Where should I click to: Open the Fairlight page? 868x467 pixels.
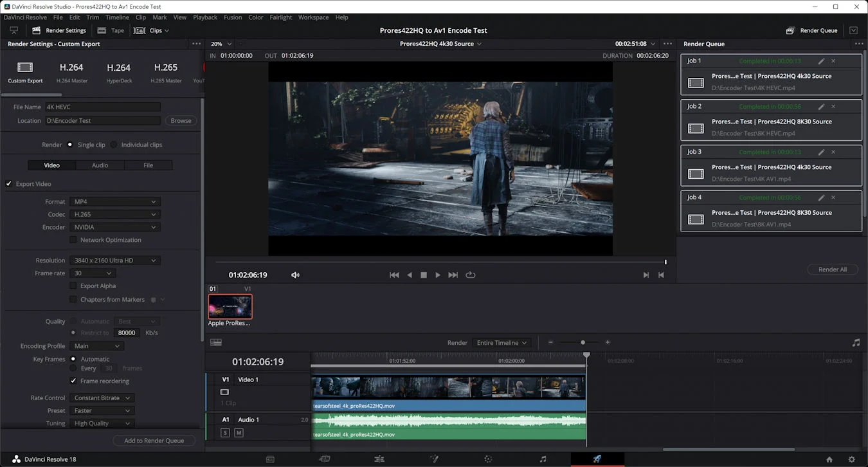click(543, 459)
